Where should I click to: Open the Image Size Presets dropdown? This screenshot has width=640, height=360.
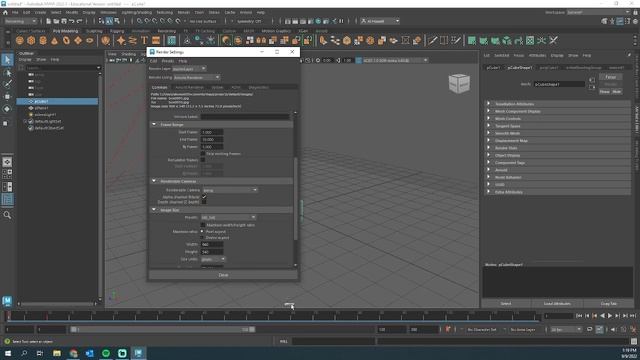[228, 217]
